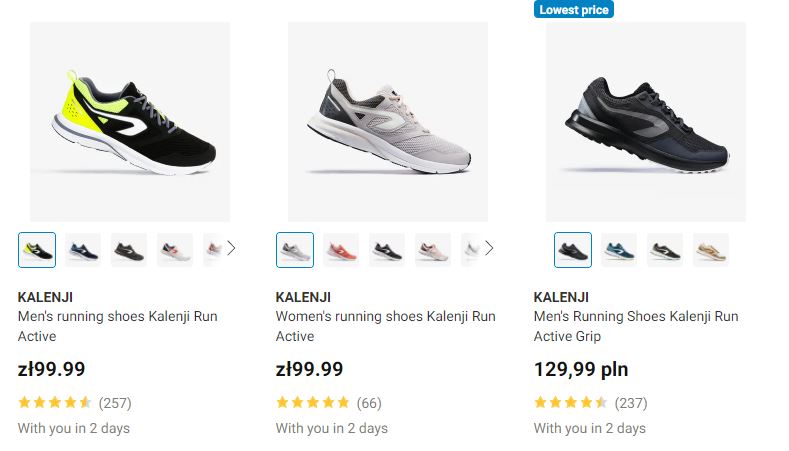789x451 pixels.
Task: Show more colors for Women's Run Active
Action: pos(489,248)
